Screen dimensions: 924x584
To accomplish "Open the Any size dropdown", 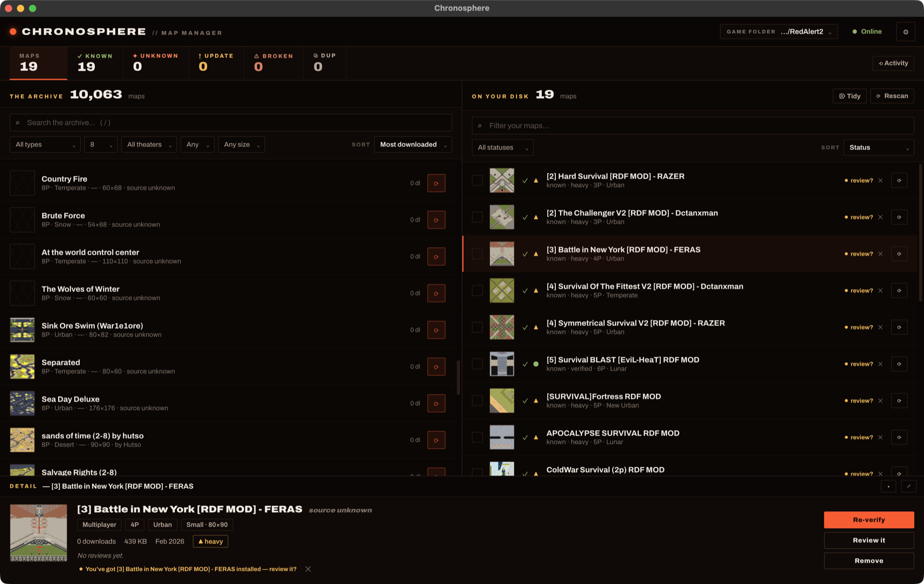I will click(241, 144).
